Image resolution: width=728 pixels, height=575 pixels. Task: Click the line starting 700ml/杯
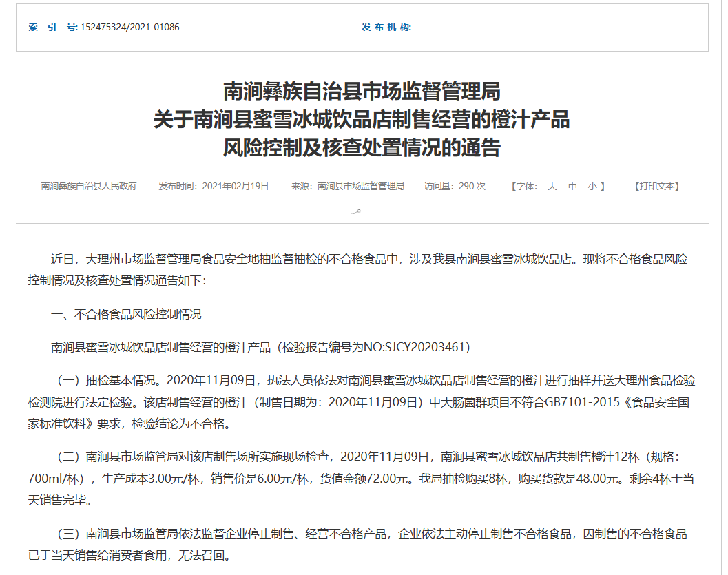click(x=361, y=479)
